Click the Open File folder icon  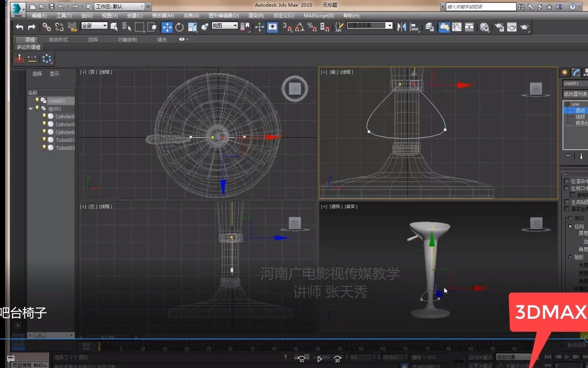[x=42, y=6]
